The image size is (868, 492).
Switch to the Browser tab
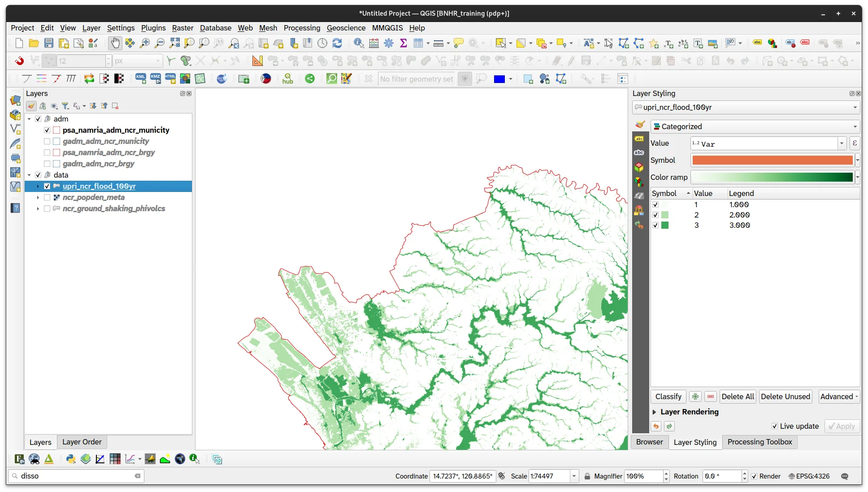tap(649, 442)
